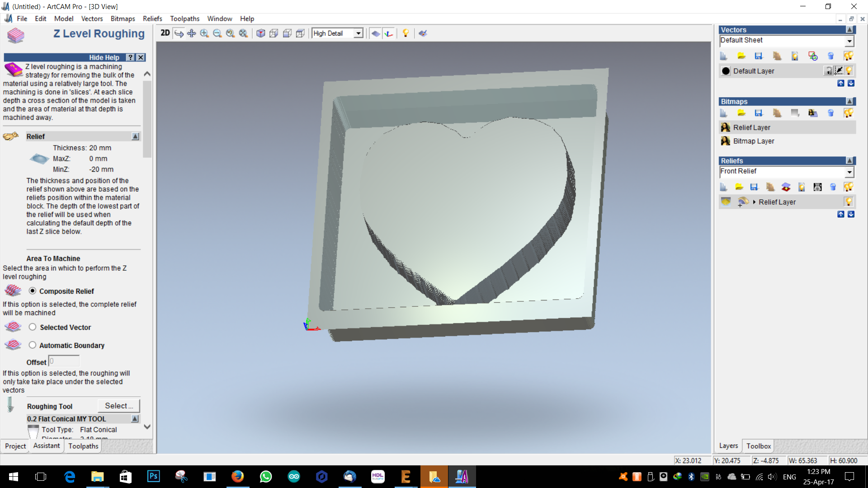
Task: Switch to the Project tab
Action: pos(15,446)
